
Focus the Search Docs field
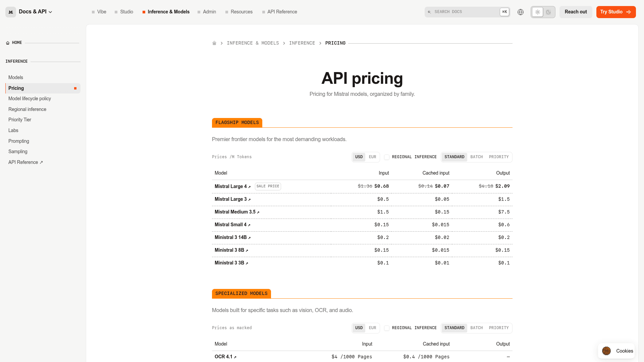(467, 12)
